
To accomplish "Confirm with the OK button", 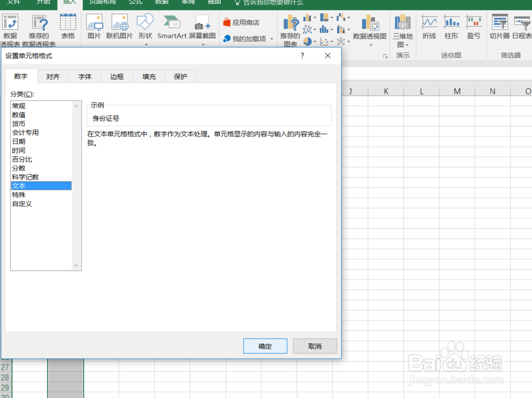I will (265, 346).
